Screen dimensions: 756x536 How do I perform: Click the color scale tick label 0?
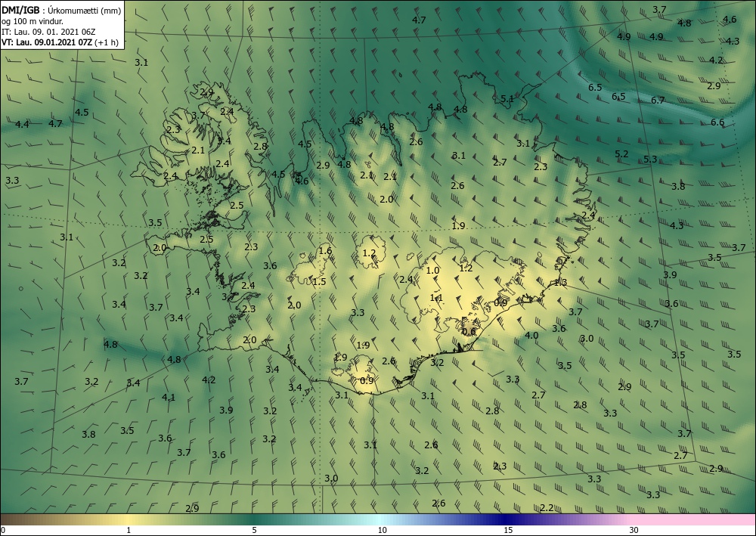click(x=3, y=530)
